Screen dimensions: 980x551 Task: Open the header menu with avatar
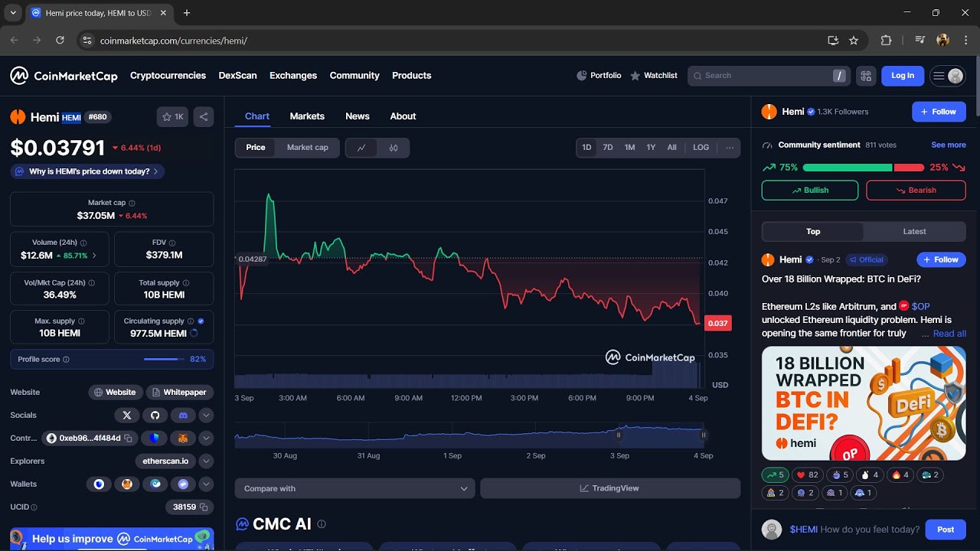[947, 76]
